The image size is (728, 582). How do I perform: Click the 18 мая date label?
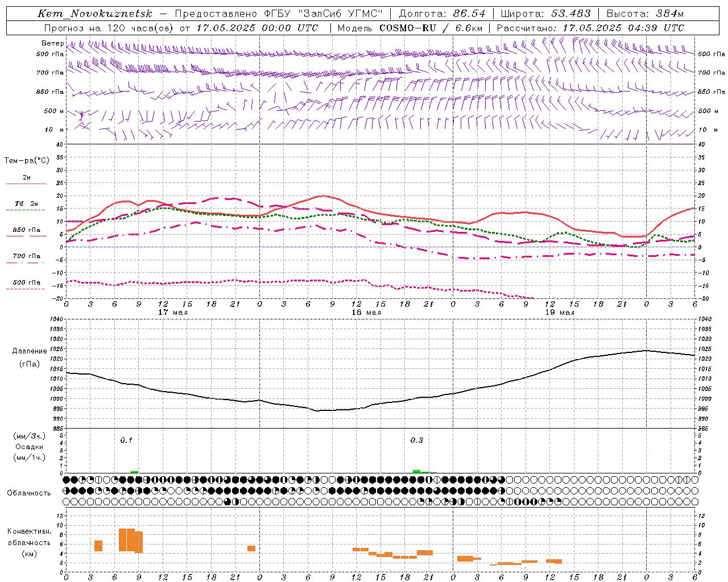(366, 313)
